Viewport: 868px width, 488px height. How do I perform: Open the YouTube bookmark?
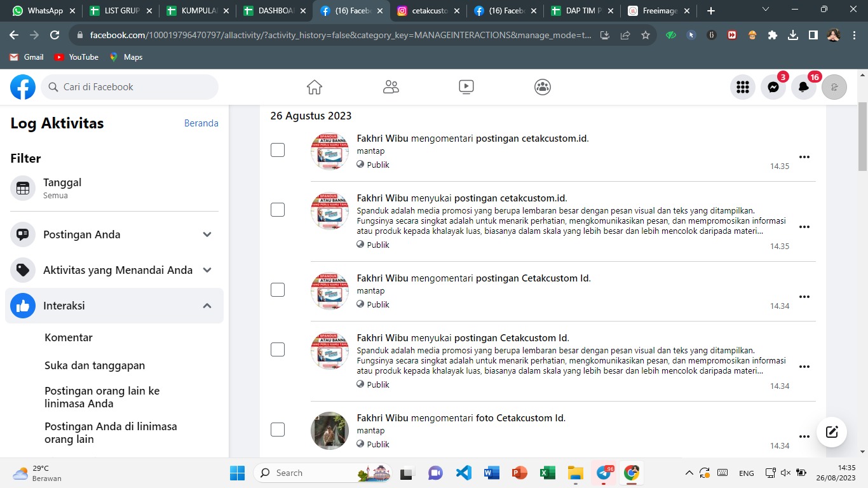(x=76, y=57)
